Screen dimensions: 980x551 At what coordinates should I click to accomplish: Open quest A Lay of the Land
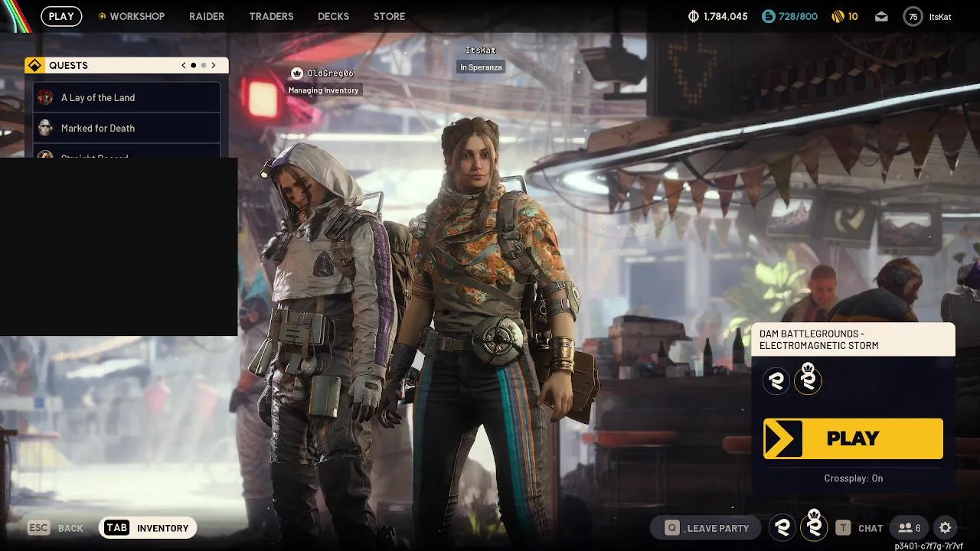[x=127, y=97]
